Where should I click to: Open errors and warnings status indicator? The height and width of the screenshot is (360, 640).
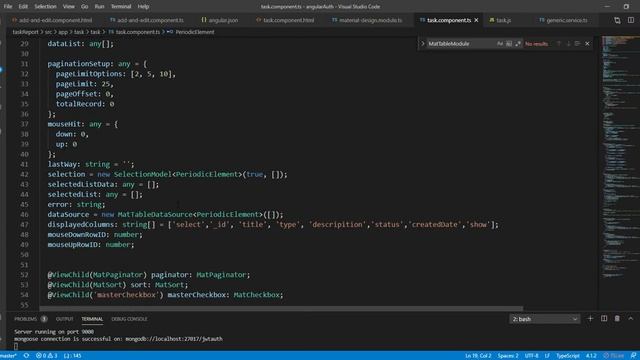(47, 356)
